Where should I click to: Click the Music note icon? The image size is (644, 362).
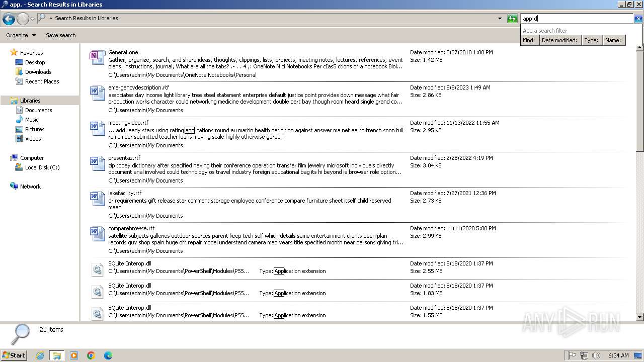point(19,120)
